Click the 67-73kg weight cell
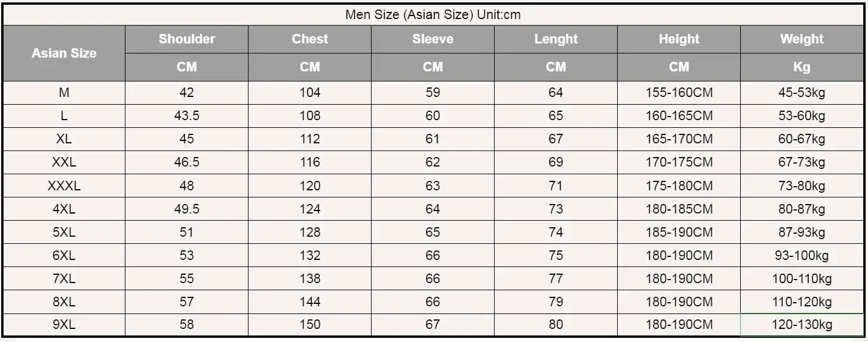The height and width of the screenshot is (342, 868). click(x=802, y=162)
